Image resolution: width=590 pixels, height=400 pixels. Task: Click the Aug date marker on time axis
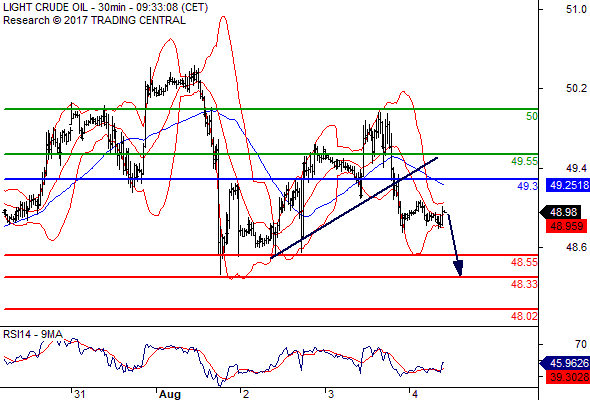[170, 394]
